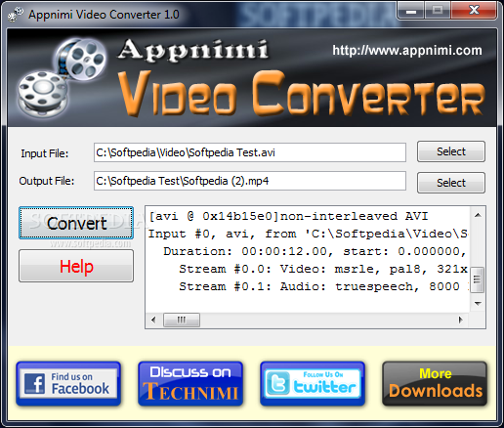
Task: Click log line '[avi @ 0x14b15e0]non-interleaved AVI'
Action: 288,216
